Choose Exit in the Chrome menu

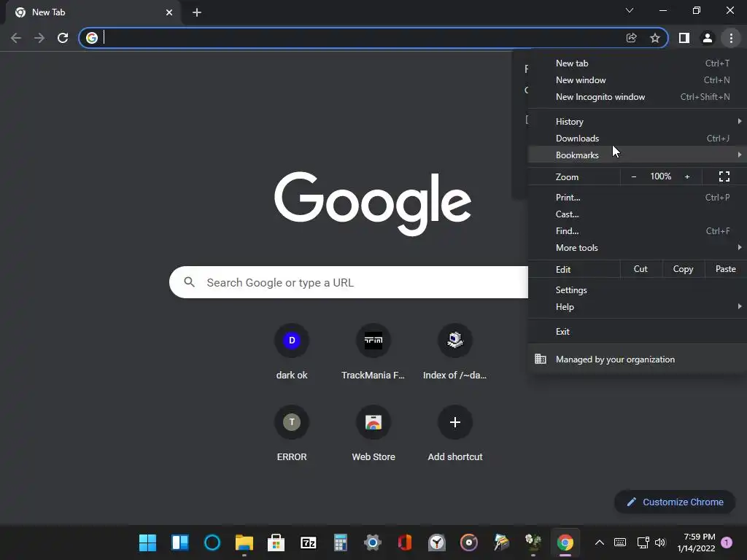pyautogui.click(x=638, y=332)
